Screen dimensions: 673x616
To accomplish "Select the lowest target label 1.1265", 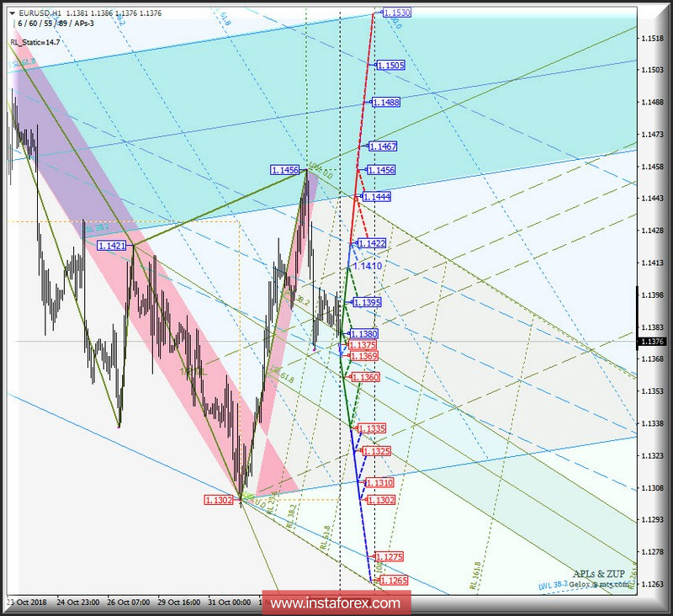I will (x=394, y=581).
